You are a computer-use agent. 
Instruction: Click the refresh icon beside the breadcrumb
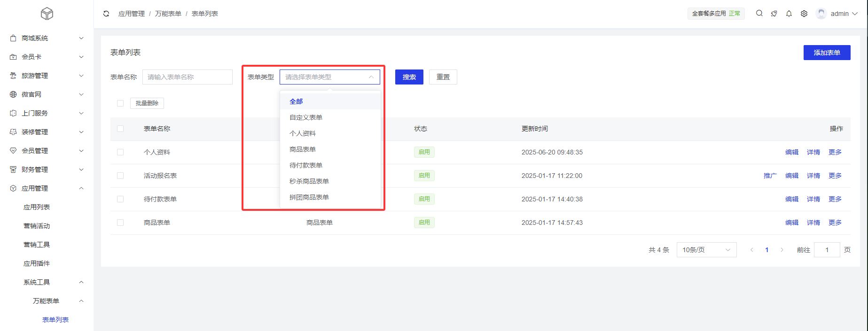point(106,14)
